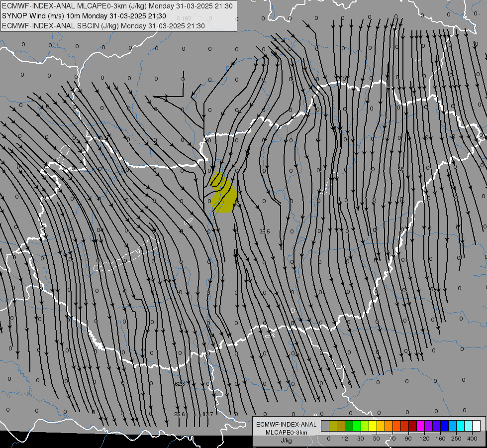Select the J/kg unit label in legend
This screenshot has width=487, height=448.
click(287, 441)
